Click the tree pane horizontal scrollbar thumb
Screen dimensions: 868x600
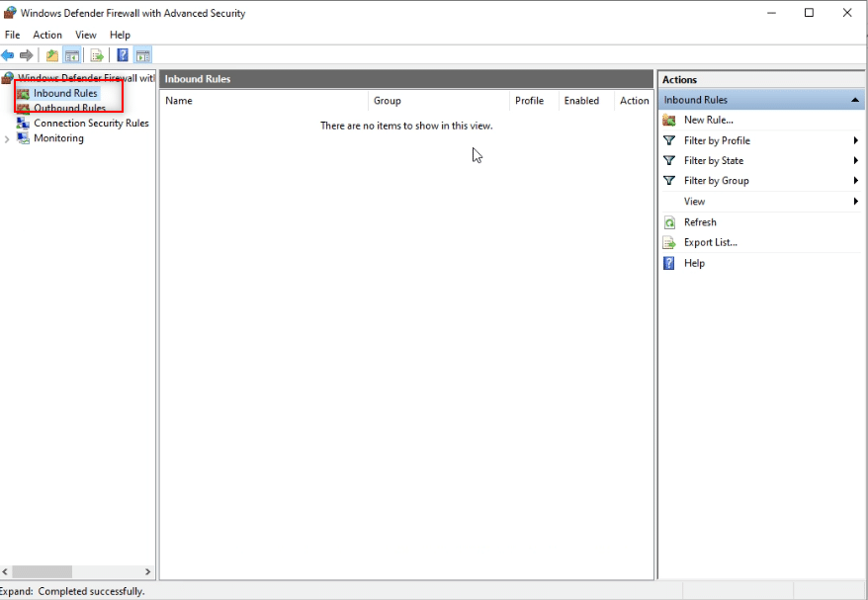coord(43,571)
